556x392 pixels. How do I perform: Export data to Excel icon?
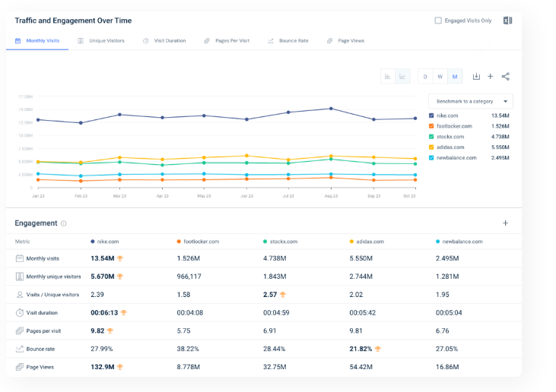[x=508, y=21]
